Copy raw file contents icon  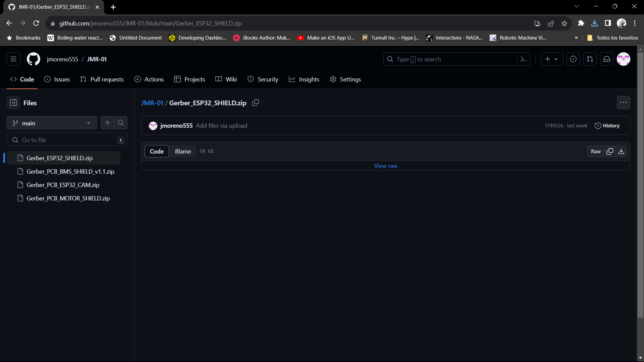pyautogui.click(x=610, y=152)
